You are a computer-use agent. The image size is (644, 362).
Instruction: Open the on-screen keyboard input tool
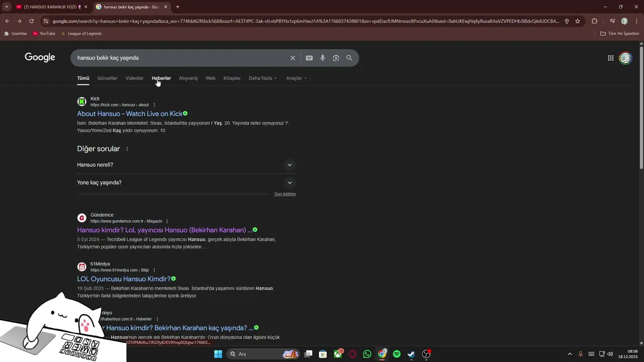309,58
